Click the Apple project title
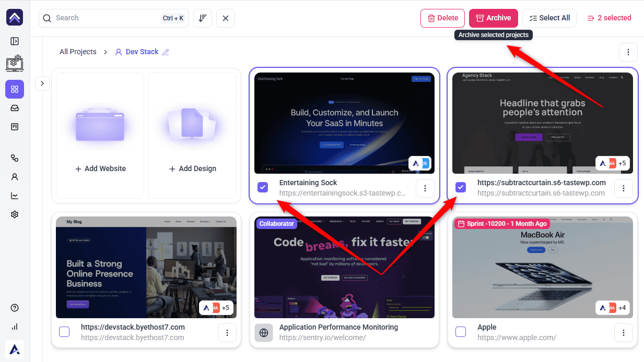 (x=487, y=327)
